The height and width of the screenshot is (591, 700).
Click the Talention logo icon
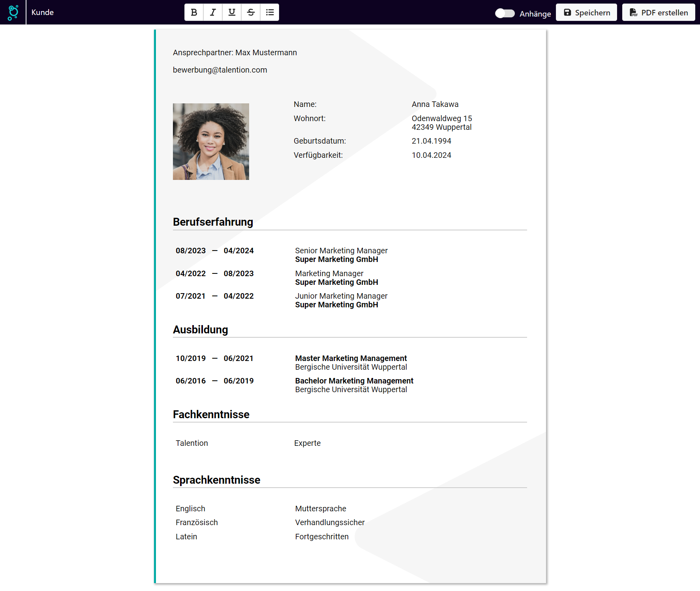click(x=13, y=12)
